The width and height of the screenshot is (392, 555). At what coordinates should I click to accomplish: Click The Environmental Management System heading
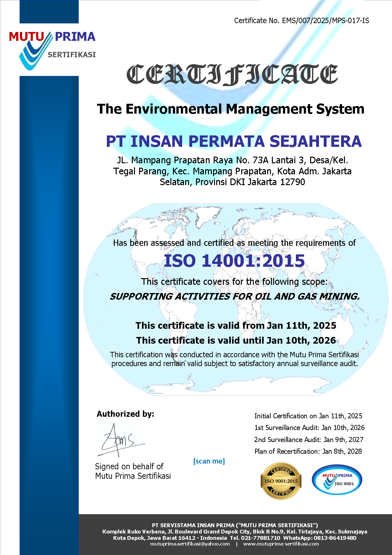coord(230,109)
